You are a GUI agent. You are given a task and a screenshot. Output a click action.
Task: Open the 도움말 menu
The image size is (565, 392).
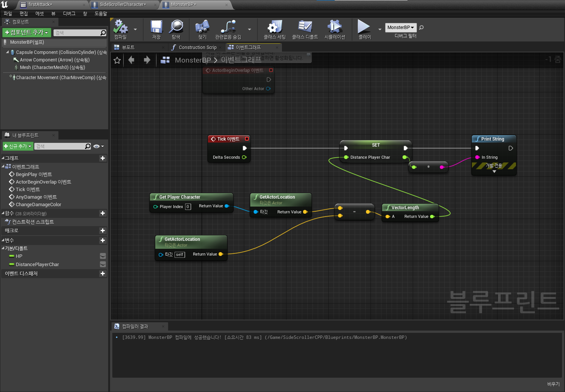[x=101, y=14]
